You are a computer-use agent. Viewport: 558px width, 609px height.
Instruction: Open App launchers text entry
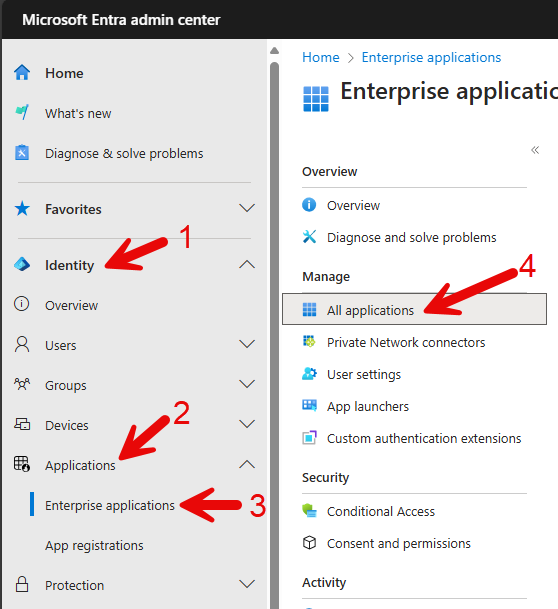tap(368, 406)
